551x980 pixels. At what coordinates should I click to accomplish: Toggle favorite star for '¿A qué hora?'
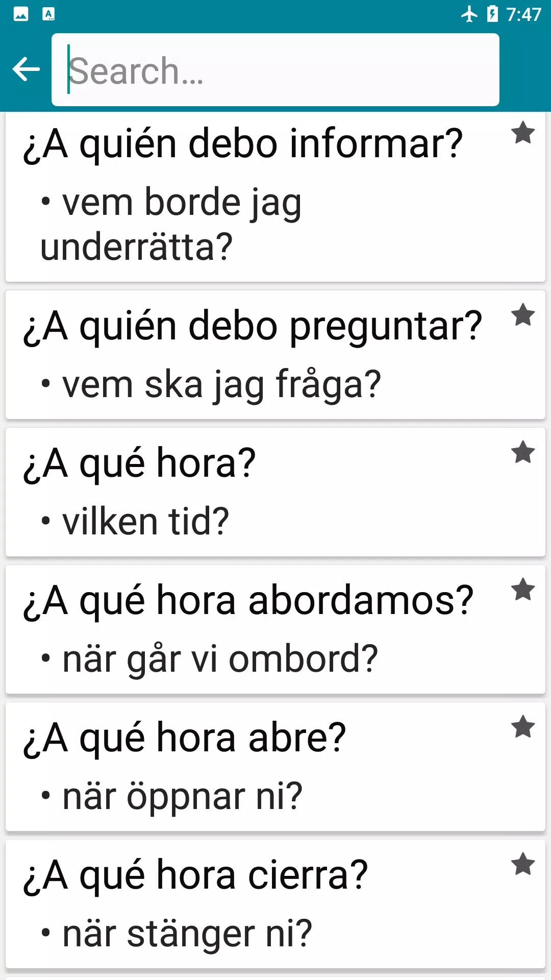523,452
